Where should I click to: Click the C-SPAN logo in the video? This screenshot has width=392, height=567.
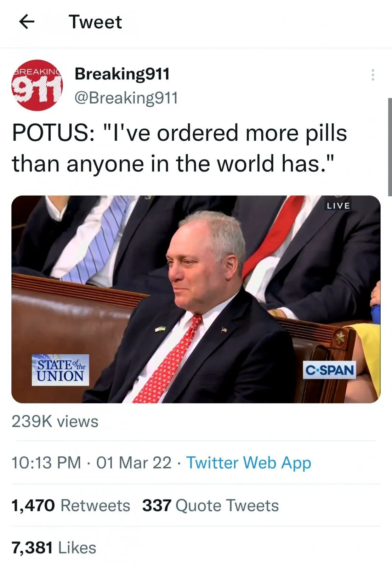click(329, 370)
